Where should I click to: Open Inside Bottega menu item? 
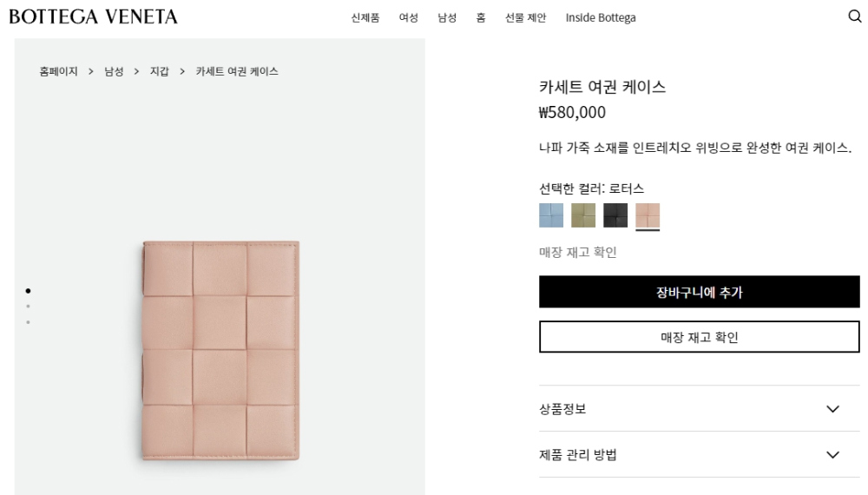(x=601, y=18)
